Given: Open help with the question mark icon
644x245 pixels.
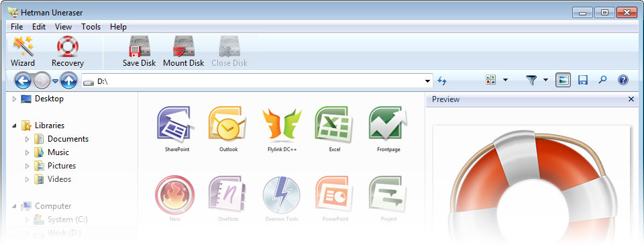Looking at the screenshot, I should coord(623,80).
